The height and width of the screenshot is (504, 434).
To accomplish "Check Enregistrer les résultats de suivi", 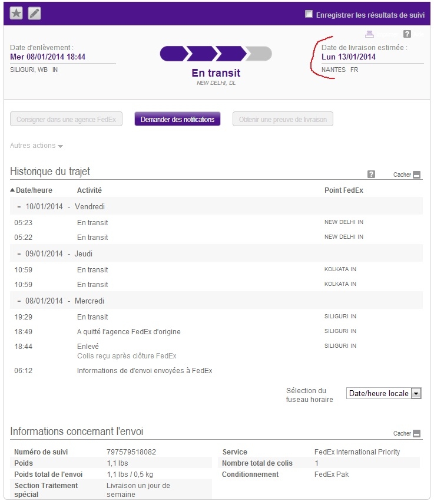I will tap(309, 14).
